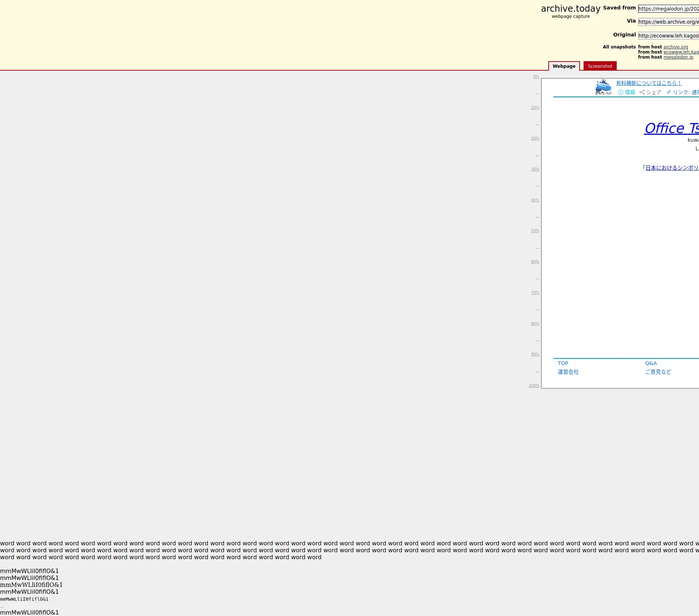Screen dimensions: 699x616
Task: Switch to the Screenshot tab
Action: click(600, 66)
